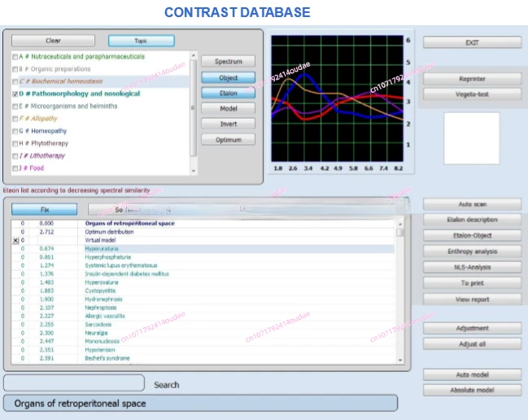Screen dimensions: 528x420
Task: Click the white preview box below Vegeto-test
Action: point(471,138)
